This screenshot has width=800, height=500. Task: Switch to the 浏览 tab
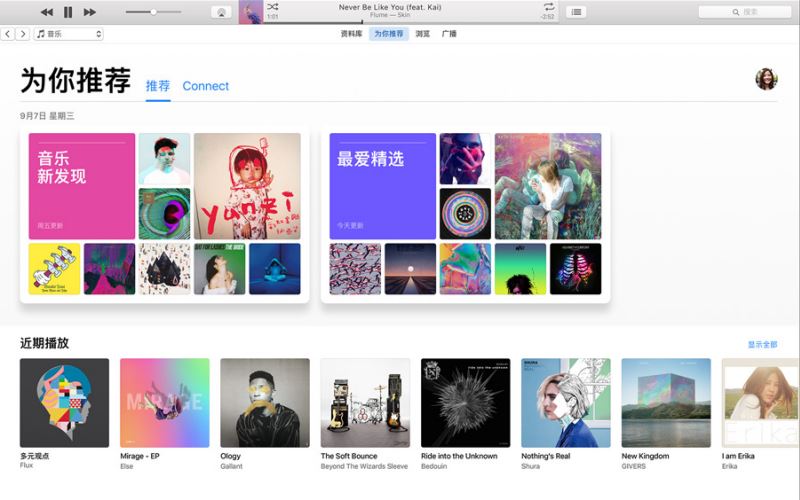(x=422, y=34)
